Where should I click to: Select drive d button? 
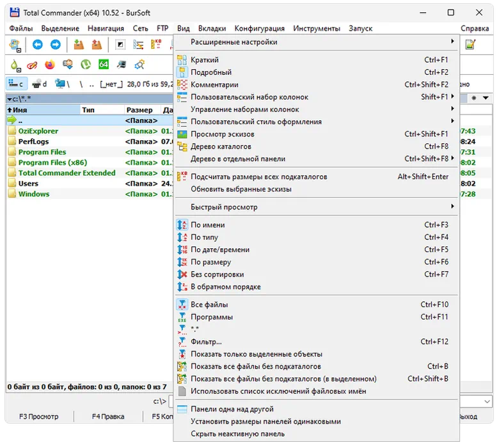coord(40,84)
